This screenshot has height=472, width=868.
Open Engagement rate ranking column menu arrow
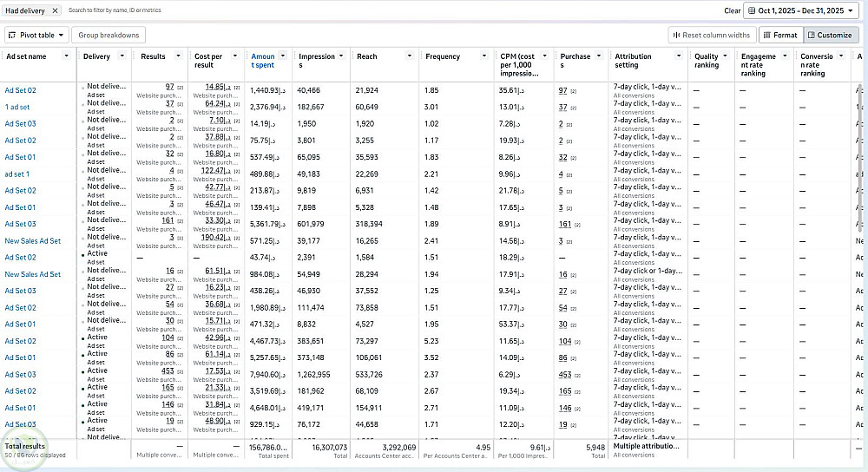pyautogui.click(x=785, y=56)
